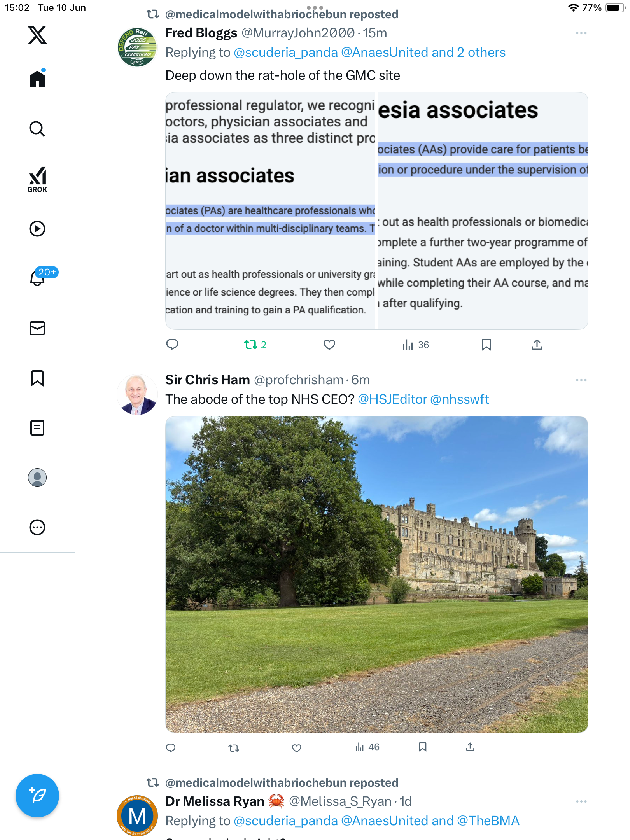
Task: Go to Home timeline in the sidebar
Action: pyautogui.click(x=37, y=78)
